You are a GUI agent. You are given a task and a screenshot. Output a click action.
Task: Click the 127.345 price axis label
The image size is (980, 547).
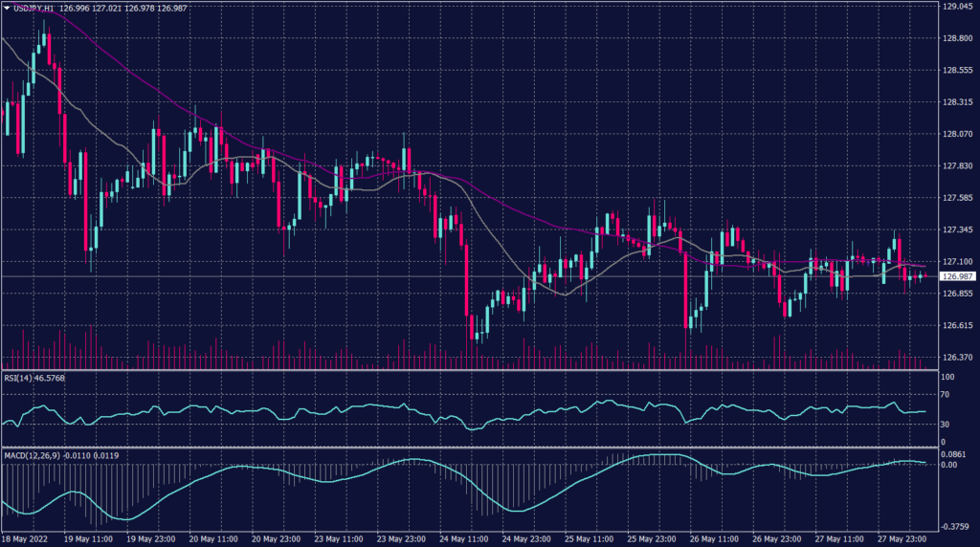[957, 230]
